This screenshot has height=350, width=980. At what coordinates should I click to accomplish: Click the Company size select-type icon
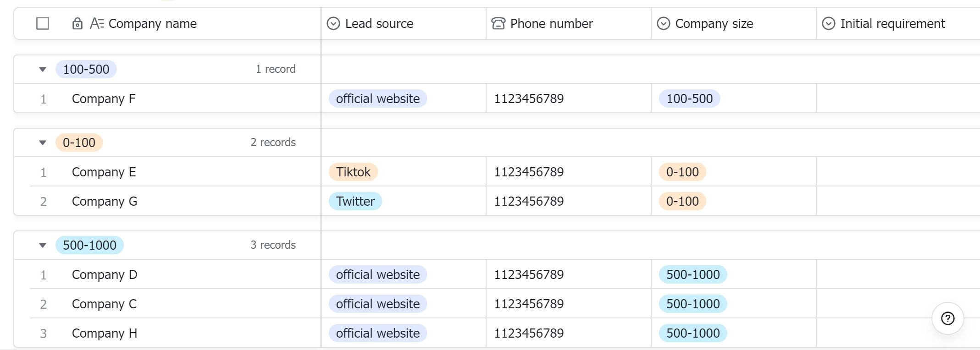[664, 23]
